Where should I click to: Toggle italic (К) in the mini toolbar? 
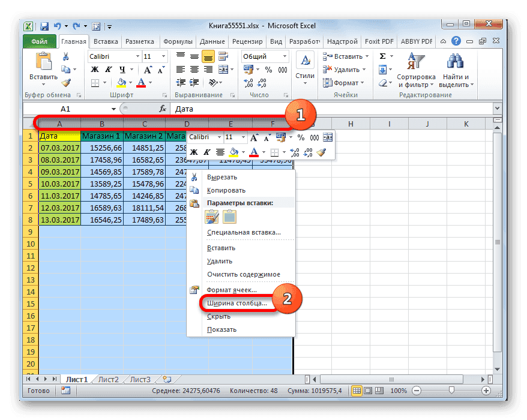[x=207, y=151]
